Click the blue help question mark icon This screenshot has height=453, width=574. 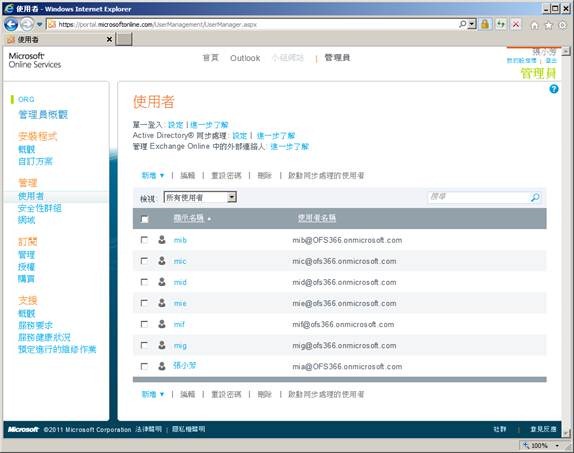pos(554,89)
